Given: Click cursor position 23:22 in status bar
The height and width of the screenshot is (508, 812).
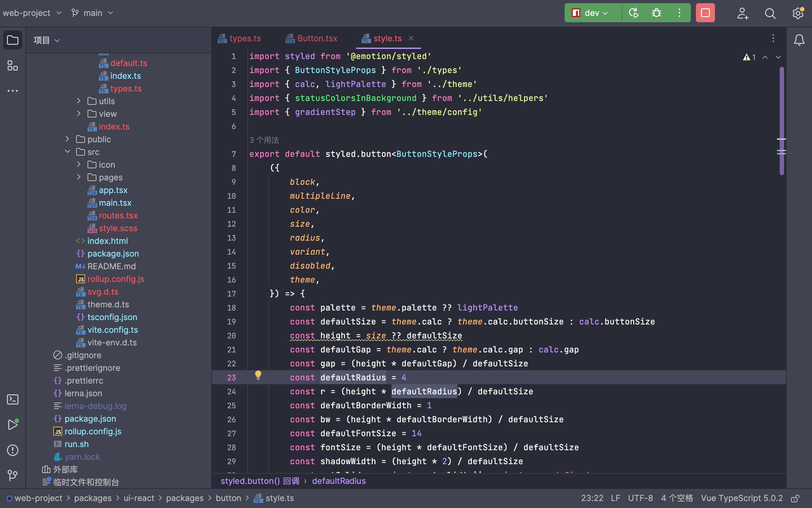Looking at the screenshot, I should pos(592,498).
